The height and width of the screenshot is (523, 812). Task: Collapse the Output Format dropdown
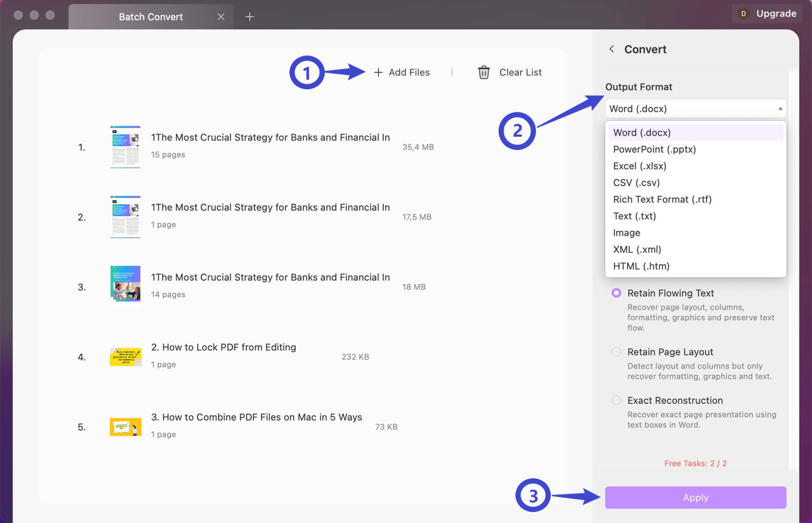(780, 109)
